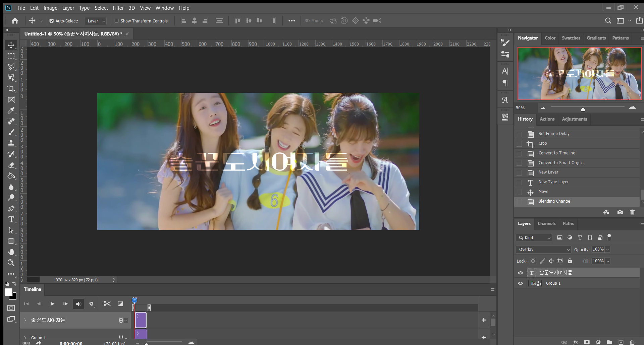
Task: Select the Lasso tool
Action: pyautogui.click(x=11, y=67)
